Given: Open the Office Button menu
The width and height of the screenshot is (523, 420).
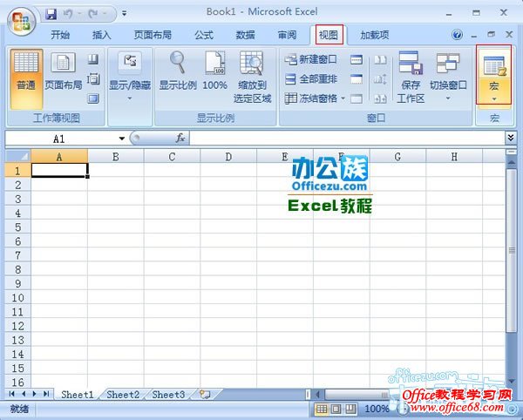Looking at the screenshot, I should (x=21, y=22).
